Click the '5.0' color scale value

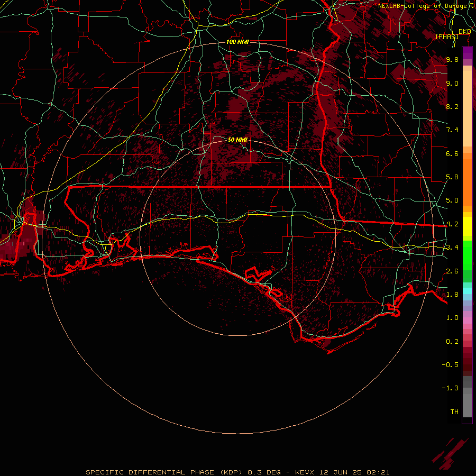click(x=452, y=200)
